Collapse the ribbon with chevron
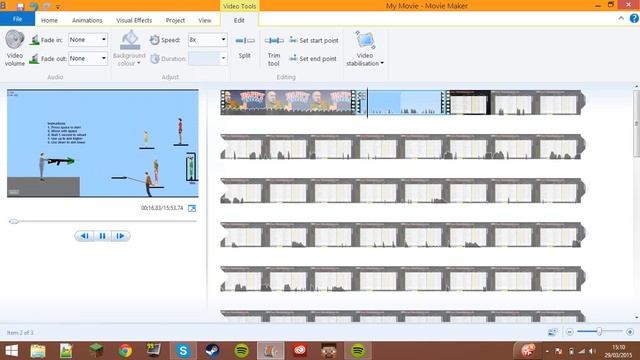The image size is (640, 360). 621,18
